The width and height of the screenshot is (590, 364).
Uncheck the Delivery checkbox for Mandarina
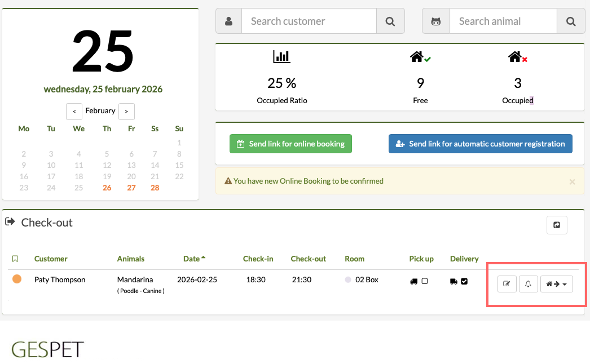coord(464,281)
